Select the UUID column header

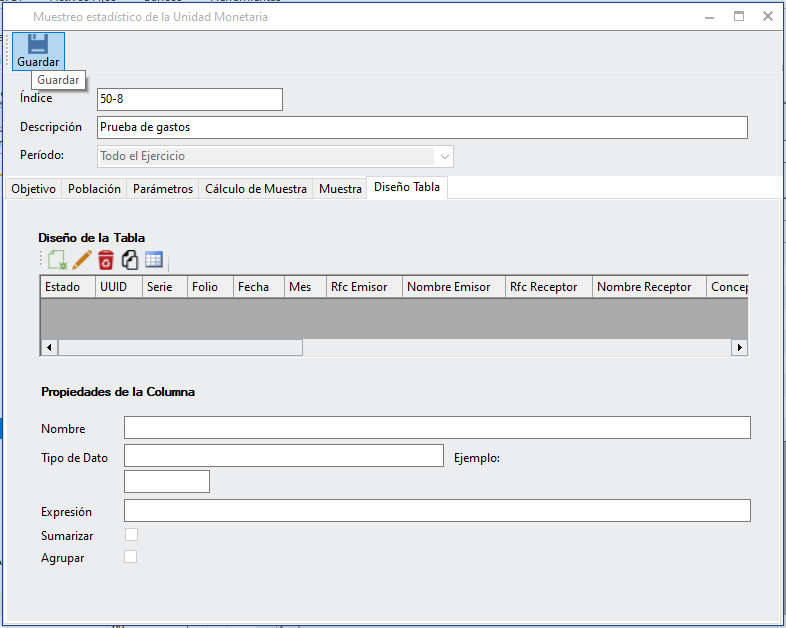pos(117,287)
